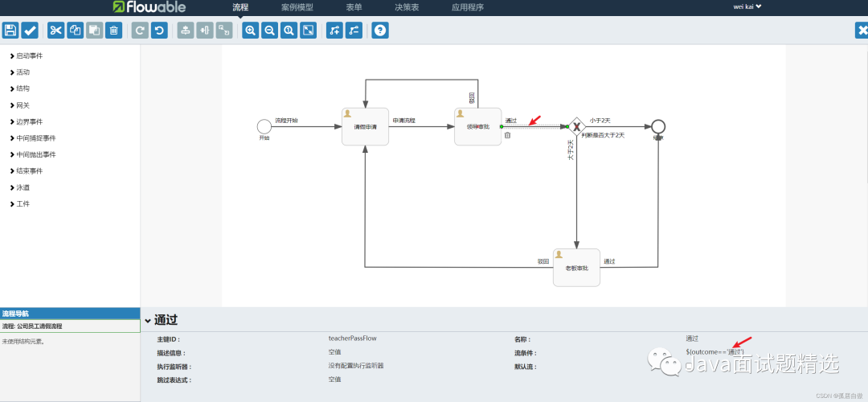
Task: Click the Zoom to fit icon
Action: click(308, 31)
